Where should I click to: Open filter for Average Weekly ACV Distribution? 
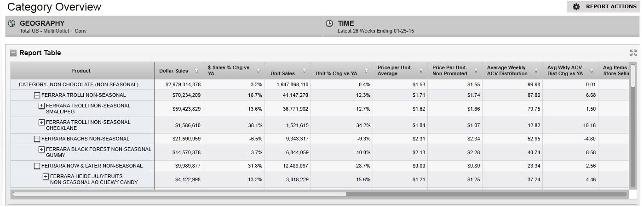pyautogui.click(x=536, y=71)
